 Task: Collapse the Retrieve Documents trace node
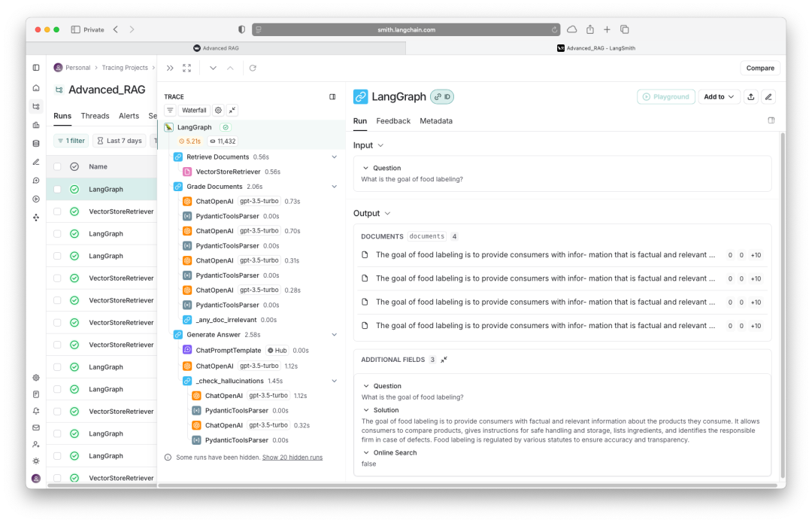[335, 157]
